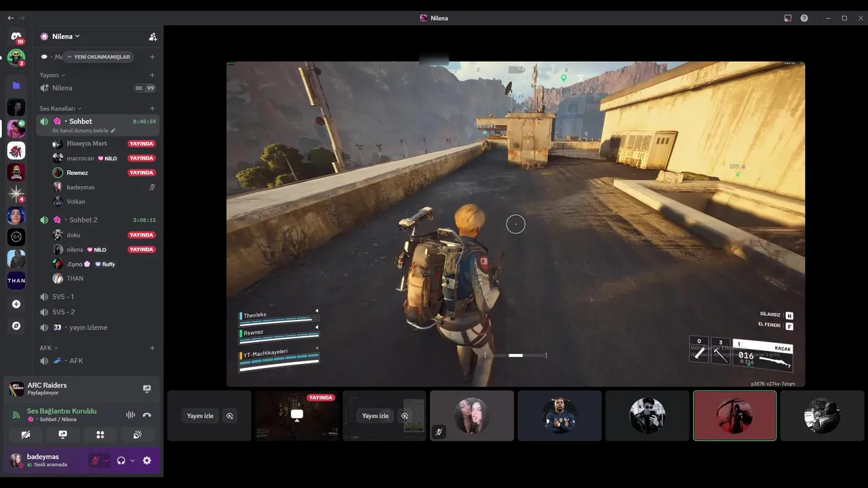Open noise suppression waveform icon
The width and height of the screenshot is (868, 488).
point(130,415)
